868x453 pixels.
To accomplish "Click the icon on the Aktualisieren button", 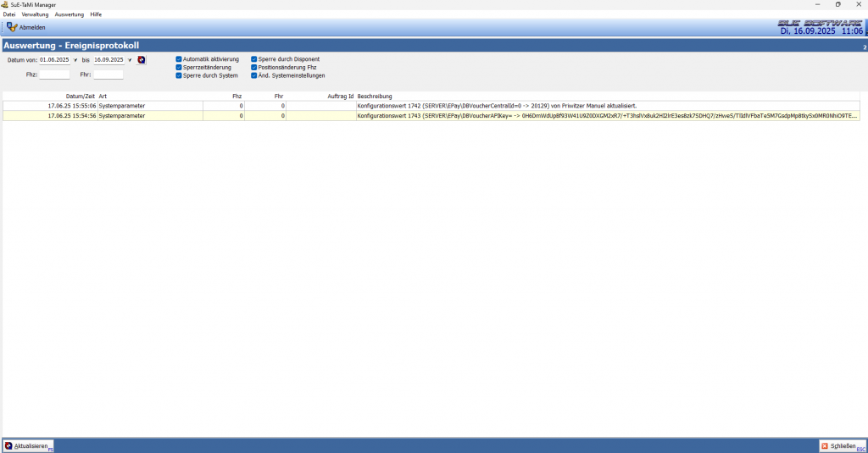I will pyautogui.click(x=8, y=445).
